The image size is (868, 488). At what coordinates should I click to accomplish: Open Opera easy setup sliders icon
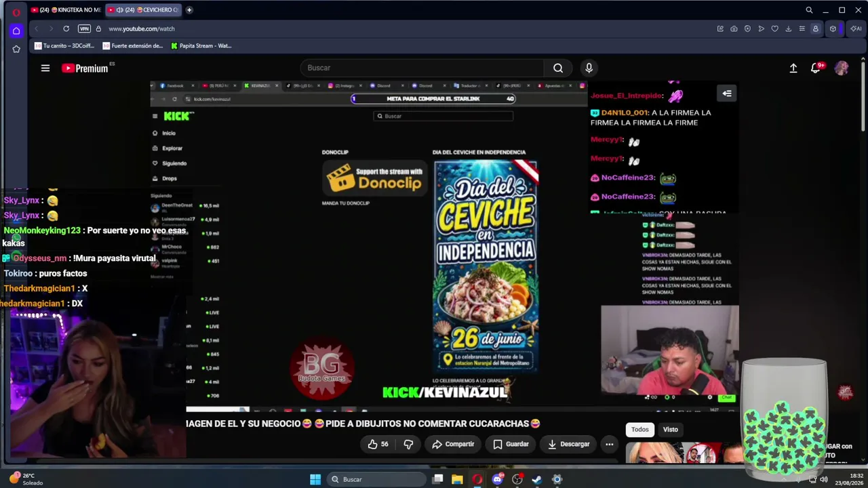(x=802, y=28)
